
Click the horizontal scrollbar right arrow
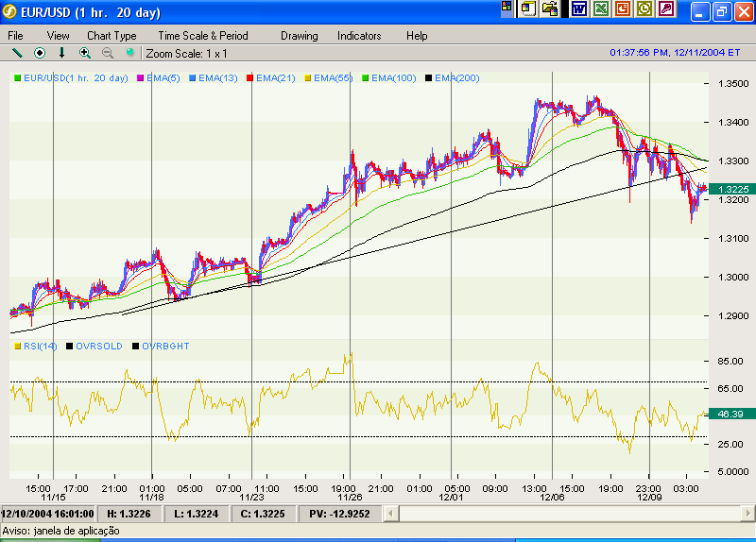tap(747, 514)
